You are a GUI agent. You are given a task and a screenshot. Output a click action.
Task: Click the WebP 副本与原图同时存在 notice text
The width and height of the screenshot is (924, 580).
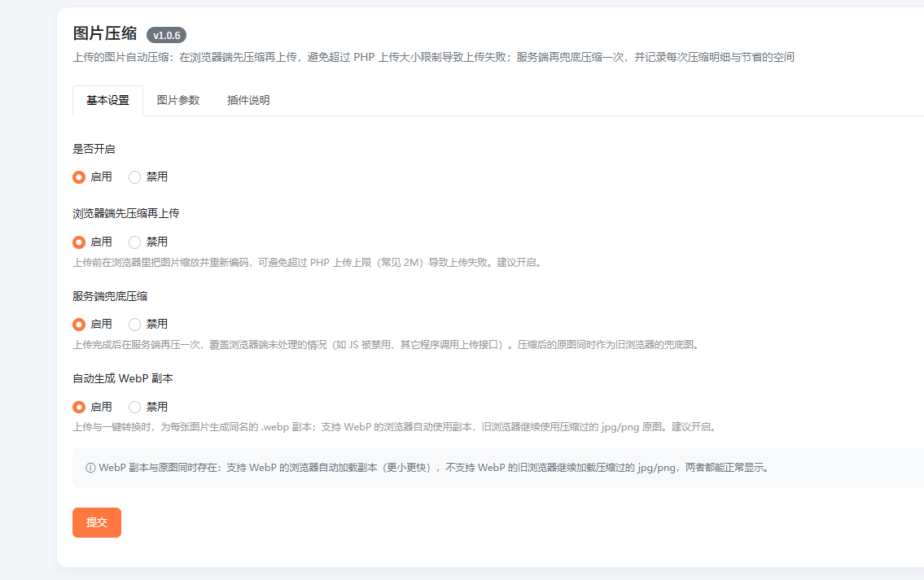[x=434, y=468]
